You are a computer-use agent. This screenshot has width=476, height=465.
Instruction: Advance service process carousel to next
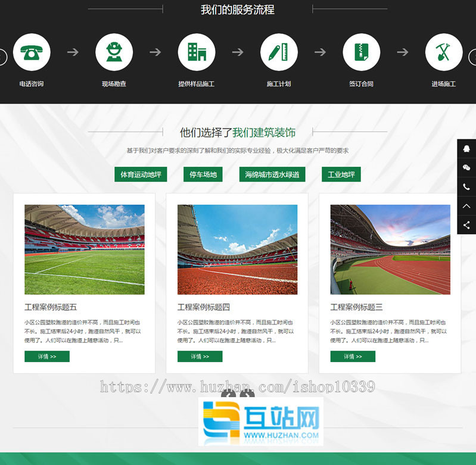[473, 57]
